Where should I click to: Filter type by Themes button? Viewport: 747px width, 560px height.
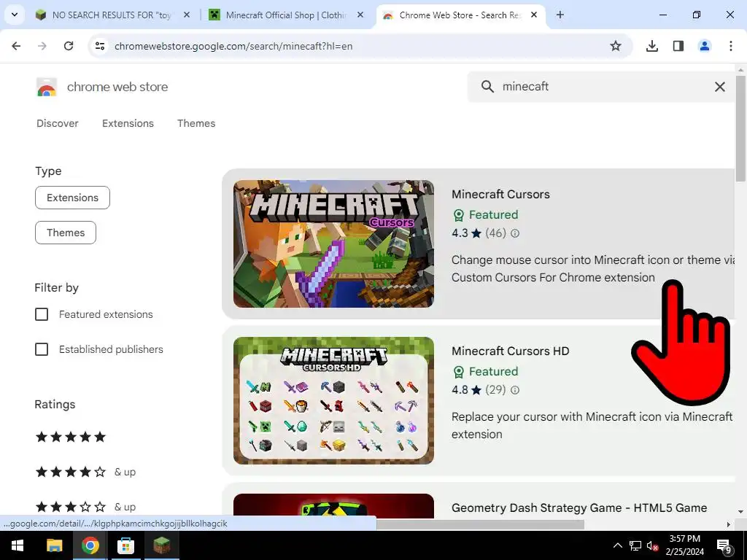[65, 233]
